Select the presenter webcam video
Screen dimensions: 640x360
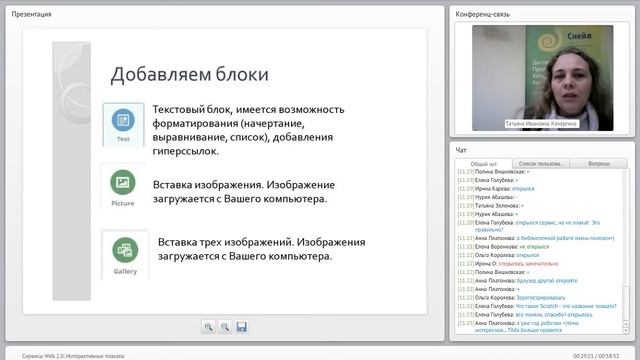click(x=542, y=78)
